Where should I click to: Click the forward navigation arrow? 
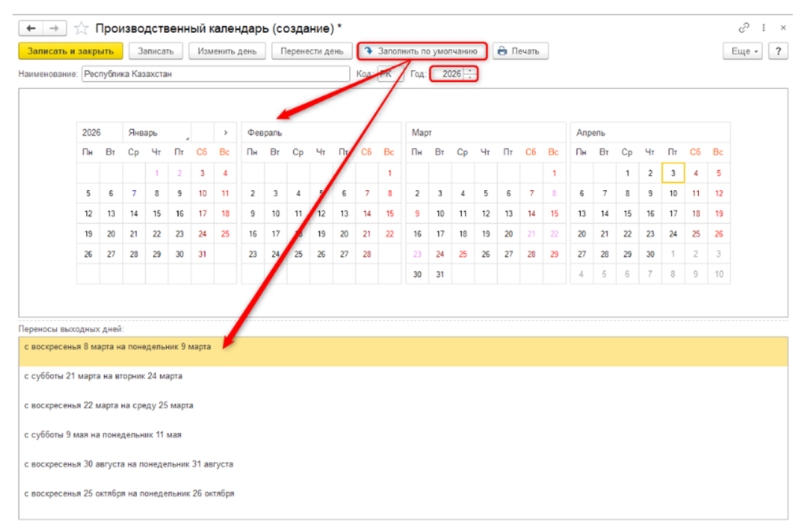54,28
